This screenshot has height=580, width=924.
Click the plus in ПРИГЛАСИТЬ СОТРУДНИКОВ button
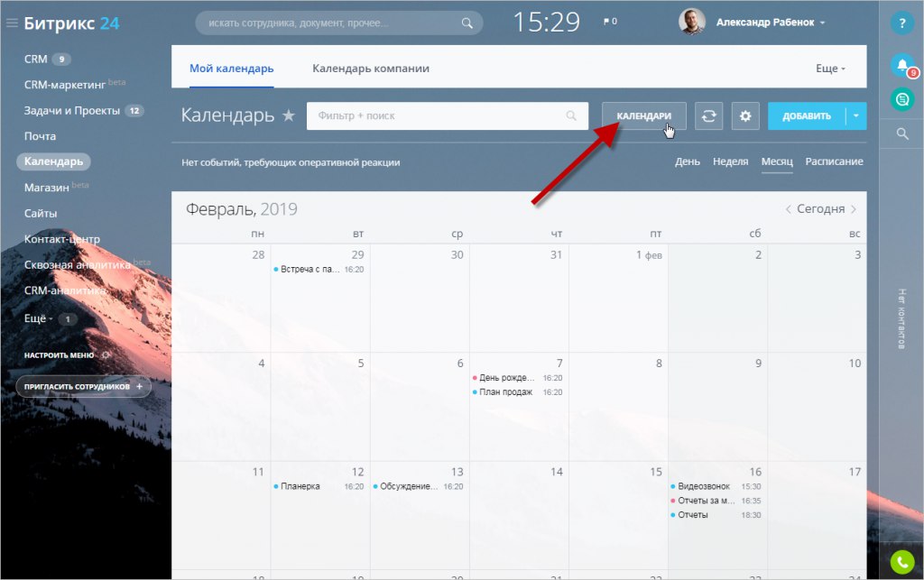(140, 386)
